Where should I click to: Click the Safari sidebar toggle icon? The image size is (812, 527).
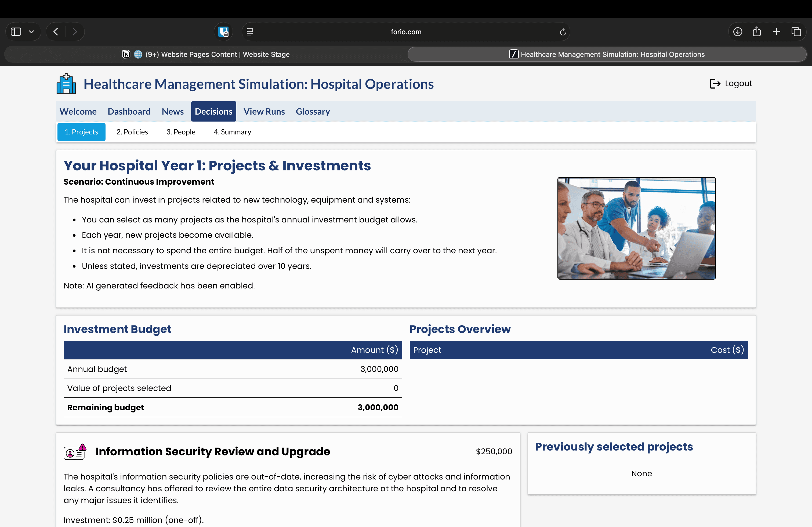point(16,32)
